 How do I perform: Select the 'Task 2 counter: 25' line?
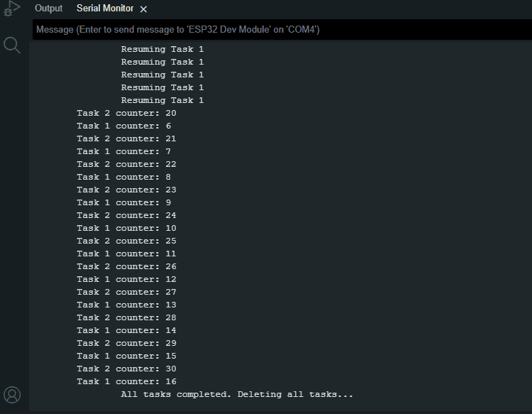coord(126,241)
